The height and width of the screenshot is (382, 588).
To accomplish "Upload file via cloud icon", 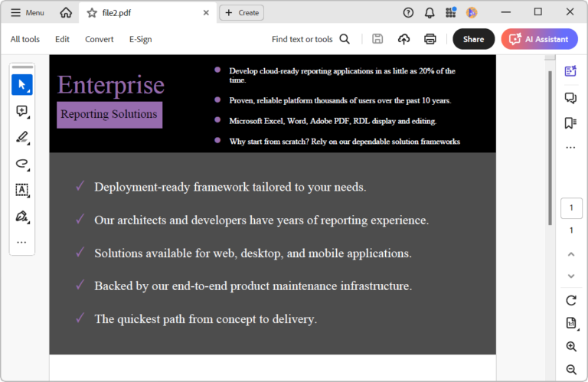I will [x=403, y=39].
